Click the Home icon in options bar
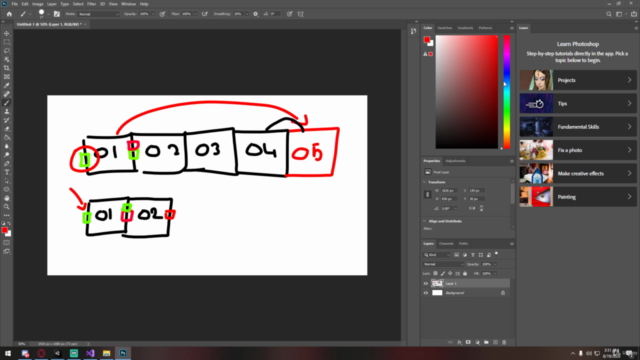 click(9, 14)
